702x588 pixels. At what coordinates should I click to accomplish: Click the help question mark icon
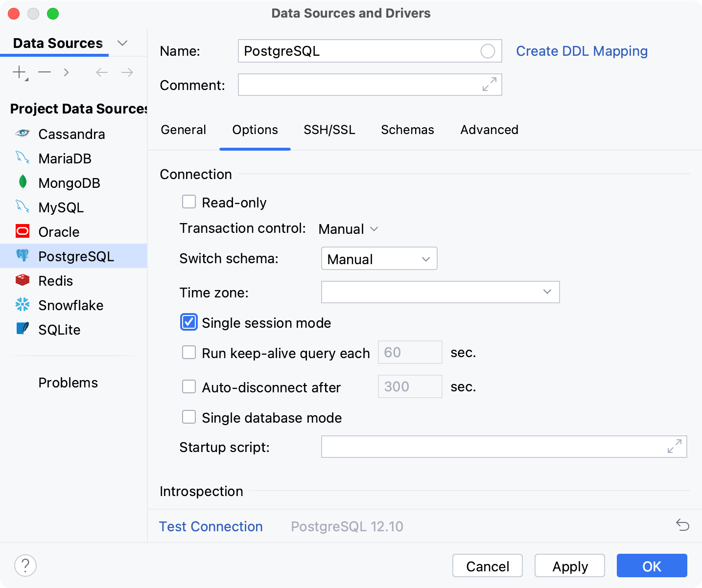click(25, 565)
